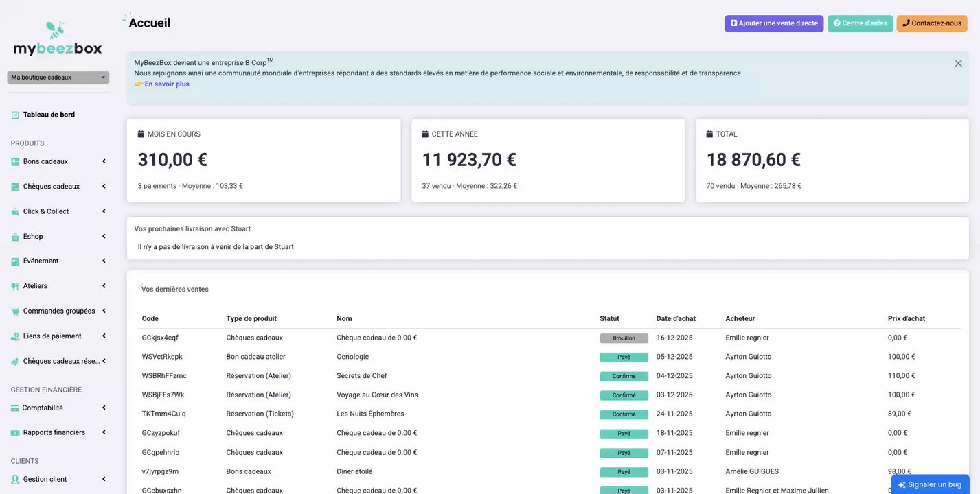
Task: Expand the Ateliers chevron
Action: coord(104,285)
